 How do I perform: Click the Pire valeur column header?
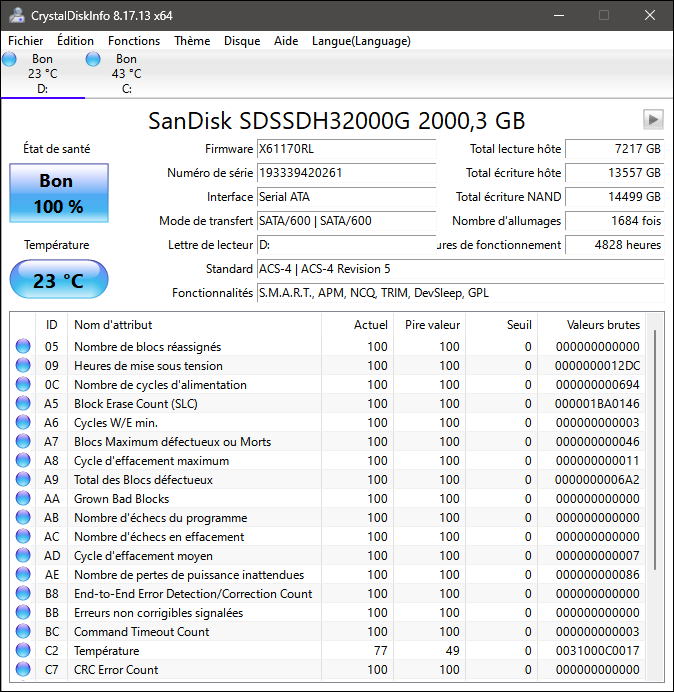tap(429, 325)
